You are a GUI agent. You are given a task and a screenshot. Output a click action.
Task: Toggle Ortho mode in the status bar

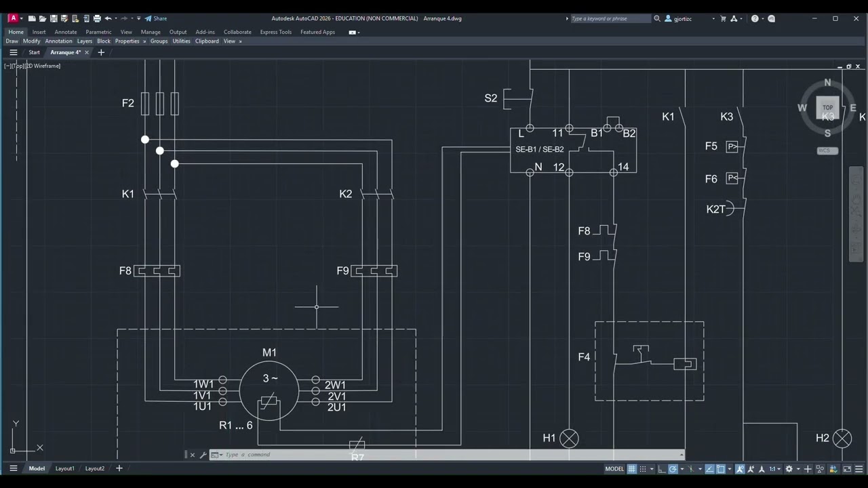coord(662,469)
